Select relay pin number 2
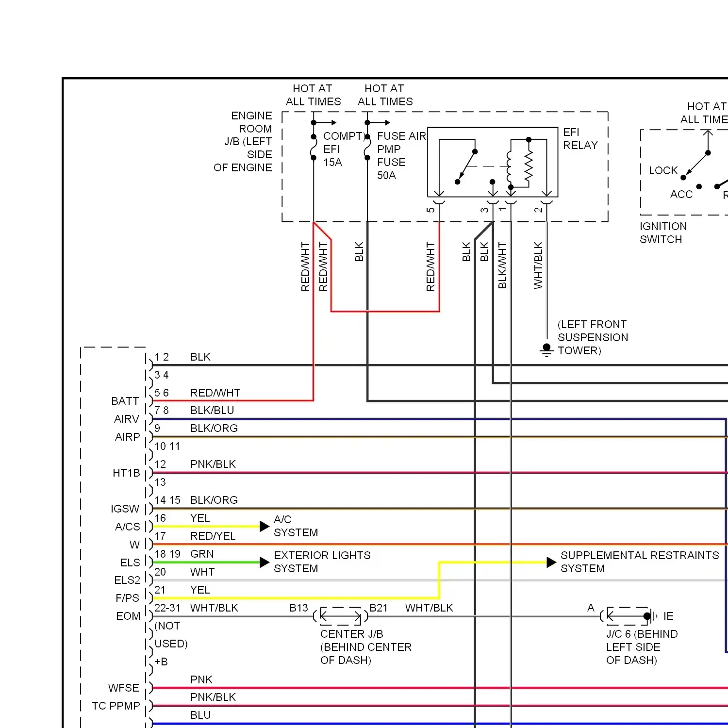The height and width of the screenshot is (728, 728). point(538,210)
